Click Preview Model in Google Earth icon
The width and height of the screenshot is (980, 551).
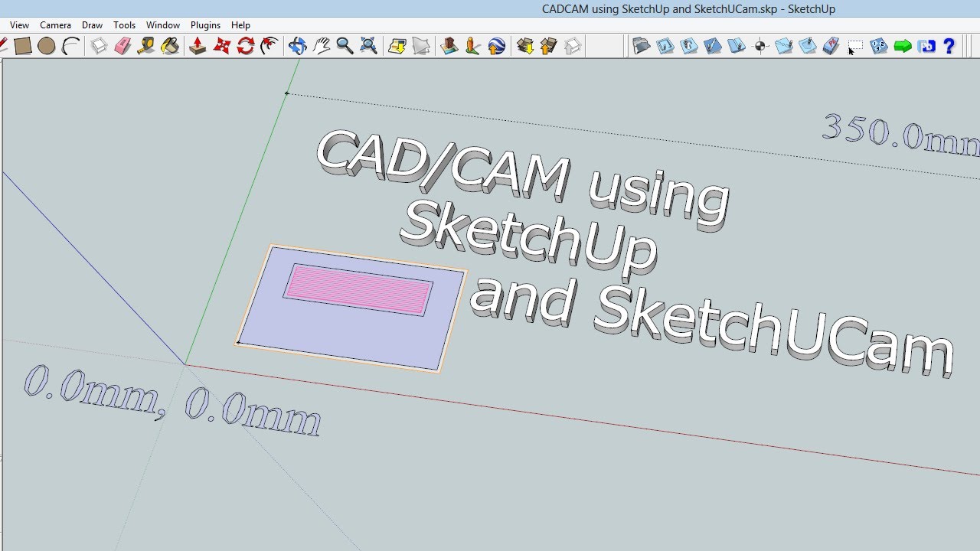coord(496,46)
